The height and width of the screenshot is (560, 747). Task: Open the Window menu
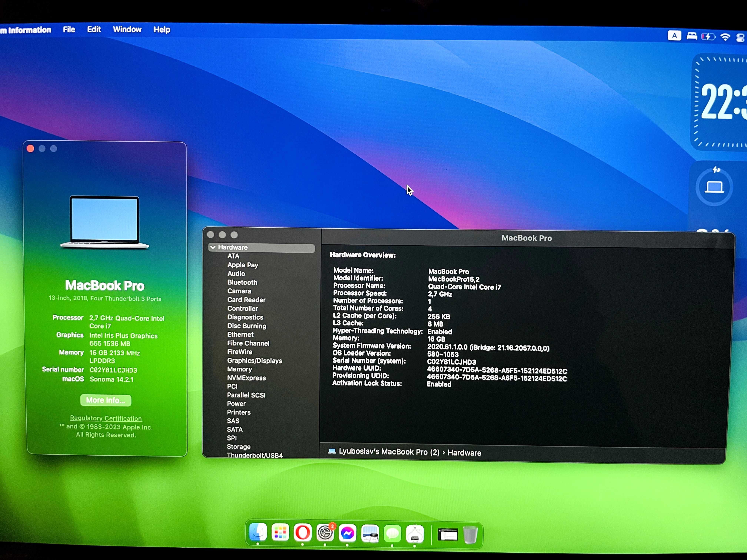(127, 29)
